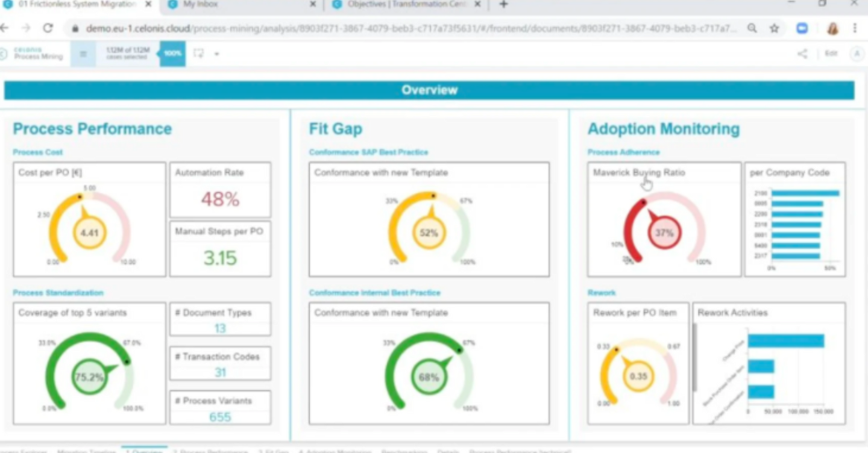Viewport: 868px width, 453px height.
Task: Click the per Company Code chart title
Action: (790, 173)
